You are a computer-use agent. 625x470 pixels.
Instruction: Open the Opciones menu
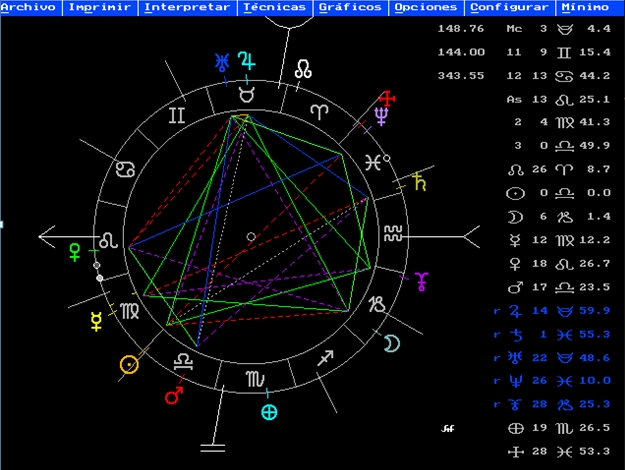425,7
